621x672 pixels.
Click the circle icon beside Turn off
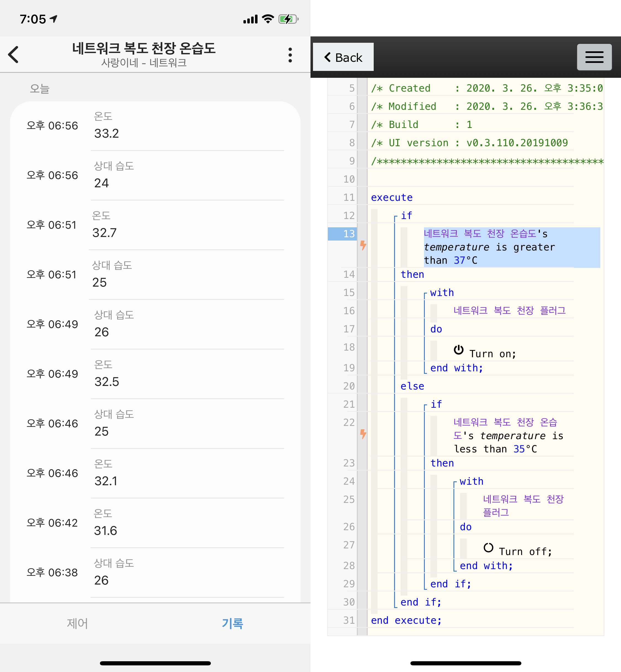point(488,548)
